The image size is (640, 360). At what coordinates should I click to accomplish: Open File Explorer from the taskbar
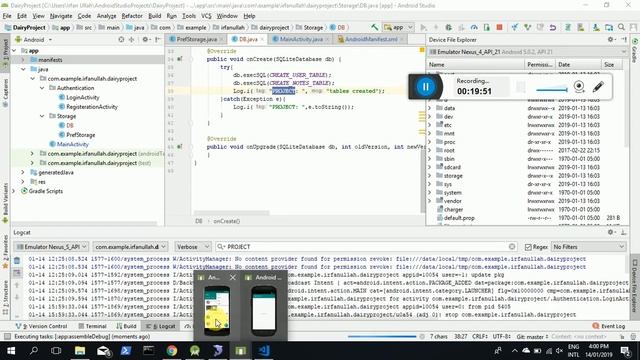80,351
